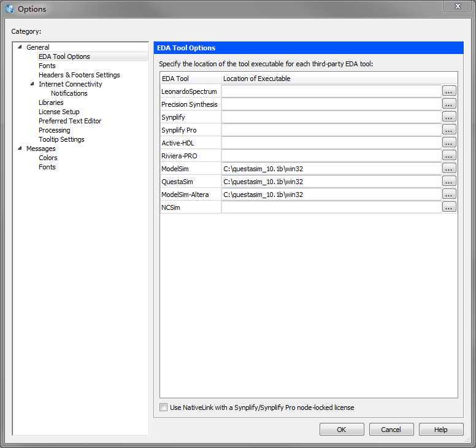Collapse the Messages category tree node
Image resolution: width=476 pixels, height=448 pixels.
pos(20,149)
